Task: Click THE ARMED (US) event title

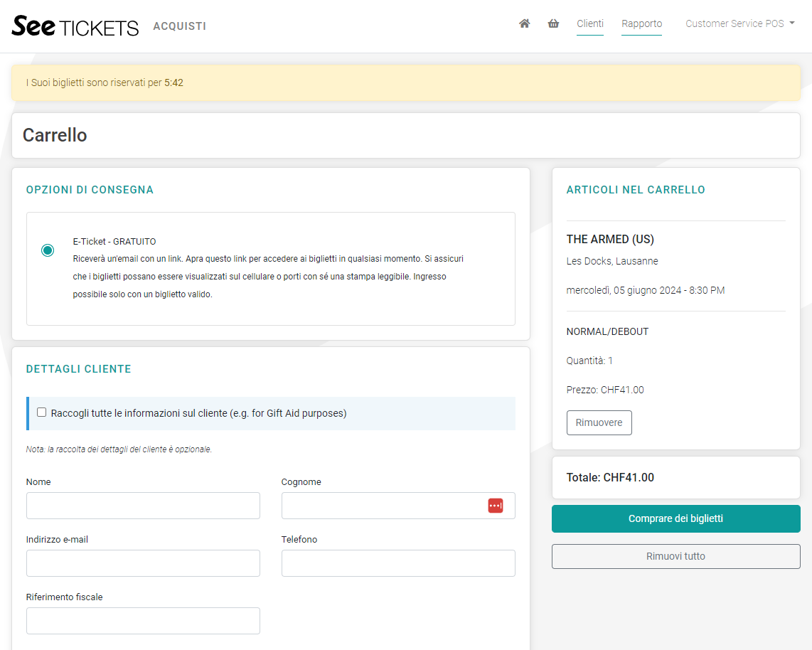Action: tap(610, 239)
